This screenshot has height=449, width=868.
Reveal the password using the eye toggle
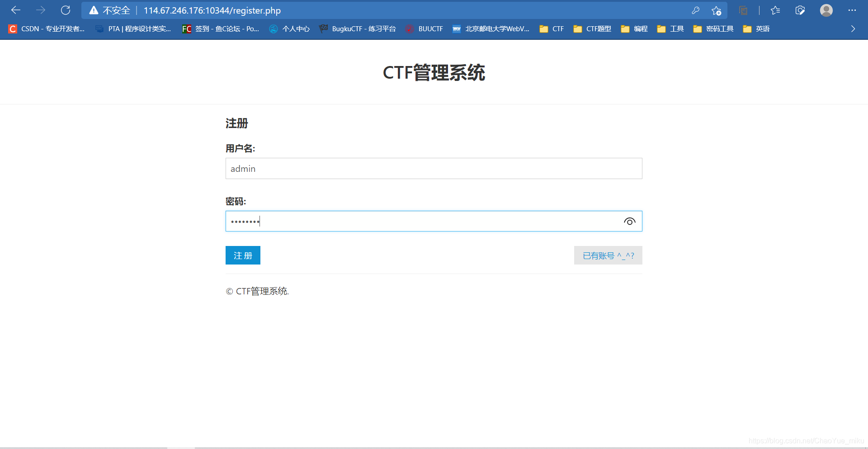pyautogui.click(x=629, y=221)
